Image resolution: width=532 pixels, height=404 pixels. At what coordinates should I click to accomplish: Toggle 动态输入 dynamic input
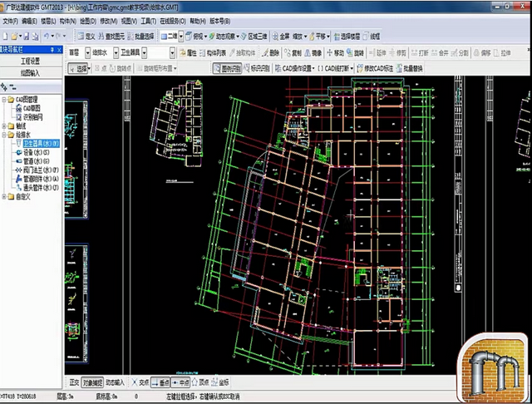[x=115, y=382]
